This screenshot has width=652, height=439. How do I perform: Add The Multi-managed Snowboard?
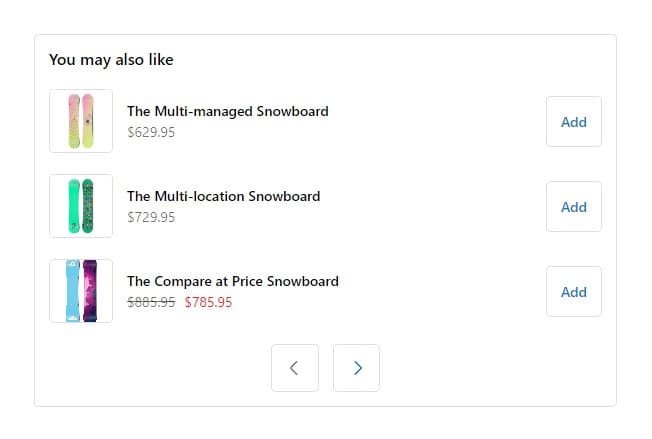click(573, 121)
